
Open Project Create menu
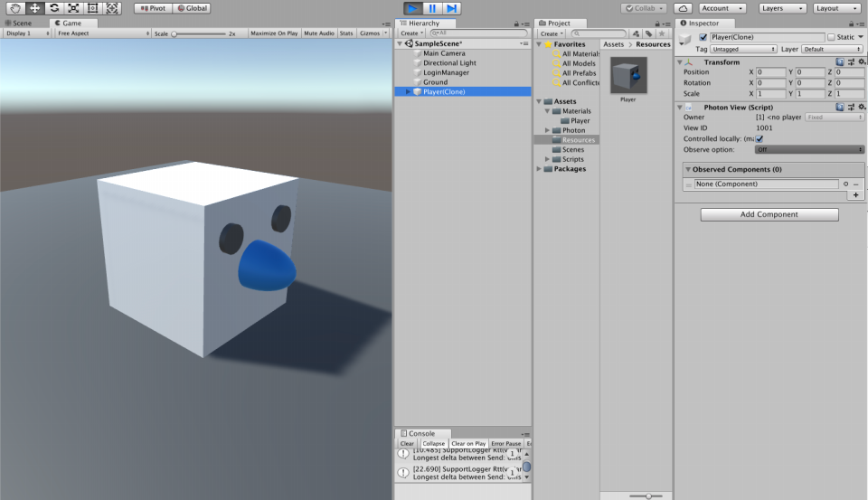pyautogui.click(x=551, y=33)
